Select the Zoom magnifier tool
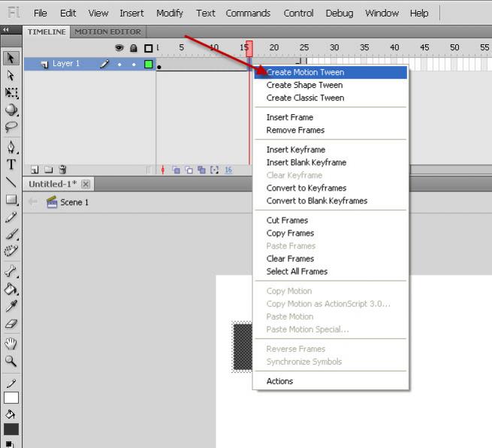The width and height of the screenshot is (492, 448). coord(11,361)
